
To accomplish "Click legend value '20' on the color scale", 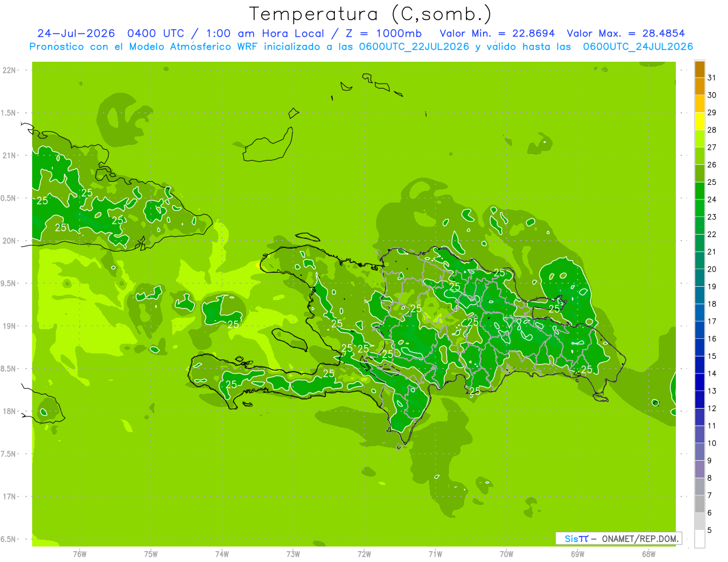I will [712, 269].
